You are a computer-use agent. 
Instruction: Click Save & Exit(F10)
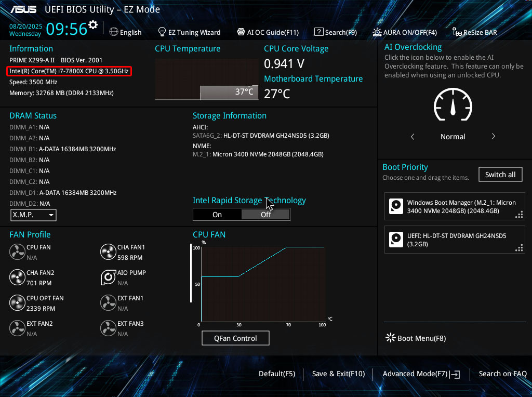point(338,374)
